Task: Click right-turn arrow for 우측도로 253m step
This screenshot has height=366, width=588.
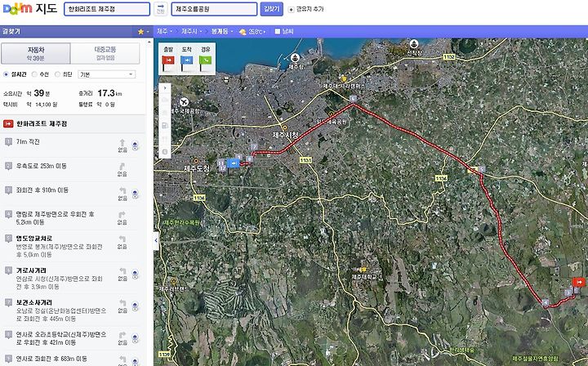Action: (x=122, y=167)
